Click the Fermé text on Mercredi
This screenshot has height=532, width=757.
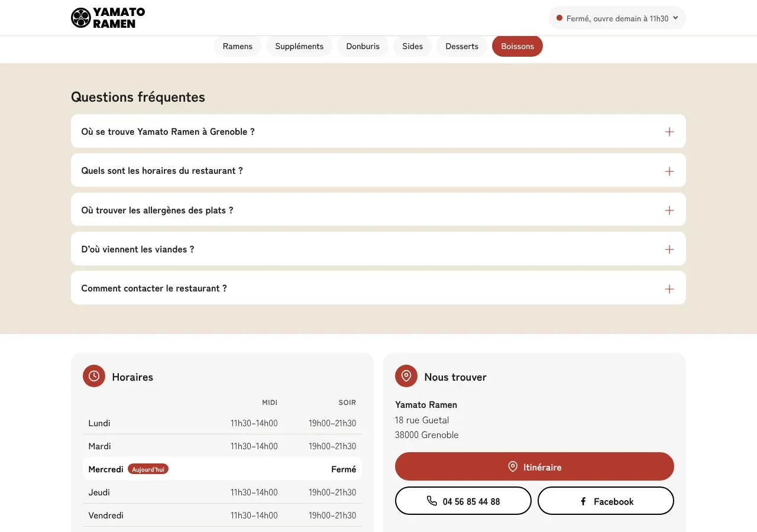(344, 469)
